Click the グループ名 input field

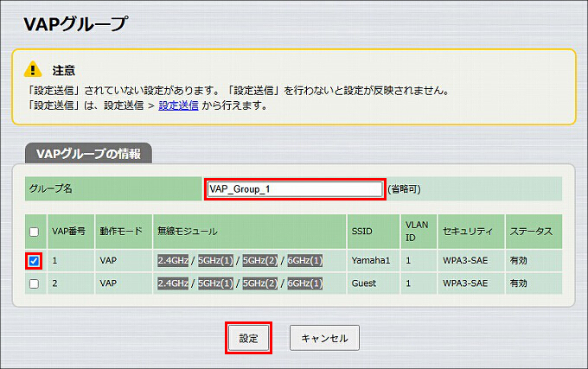[295, 189]
